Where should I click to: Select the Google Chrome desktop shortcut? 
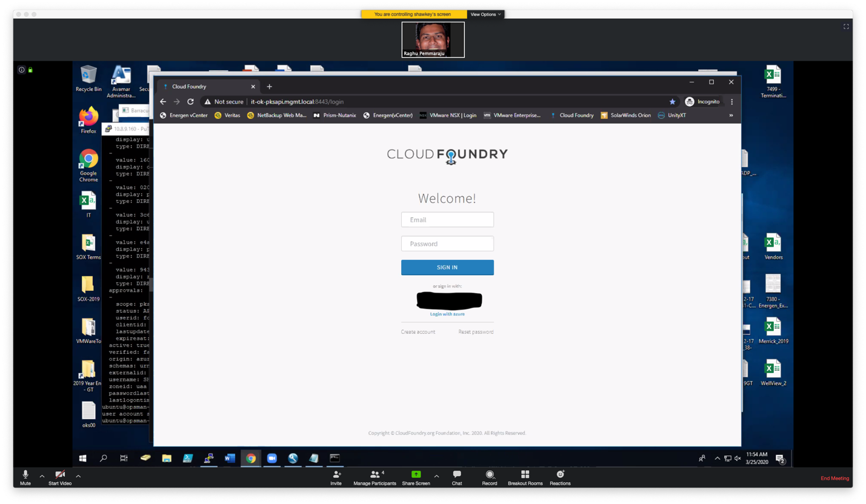(88, 166)
